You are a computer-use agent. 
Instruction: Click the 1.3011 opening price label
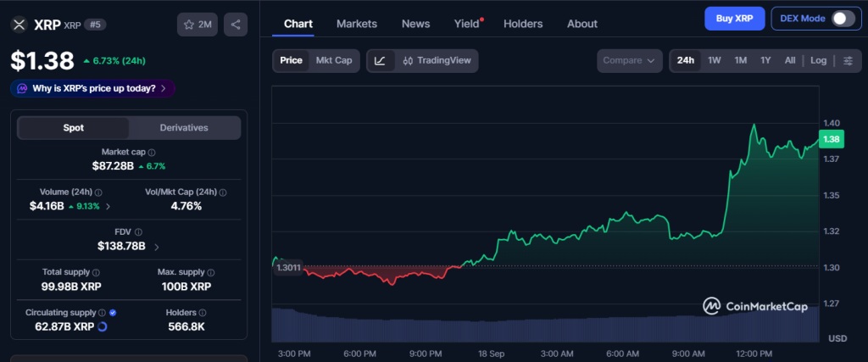click(x=288, y=269)
